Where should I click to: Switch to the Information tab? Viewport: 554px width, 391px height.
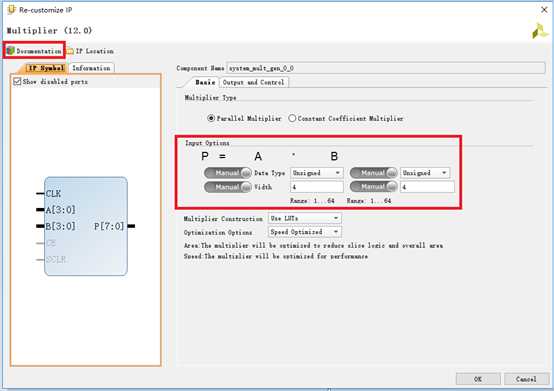click(92, 68)
